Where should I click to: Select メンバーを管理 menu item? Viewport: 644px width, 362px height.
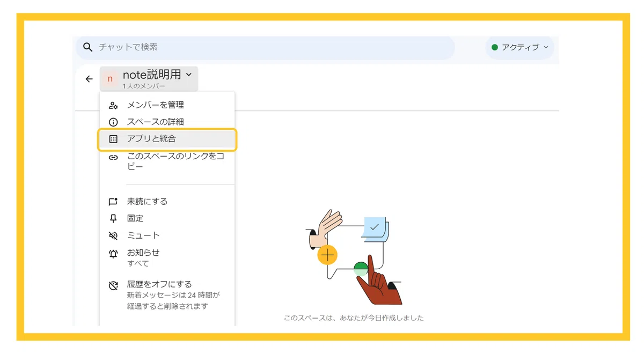pyautogui.click(x=167, y=105)
